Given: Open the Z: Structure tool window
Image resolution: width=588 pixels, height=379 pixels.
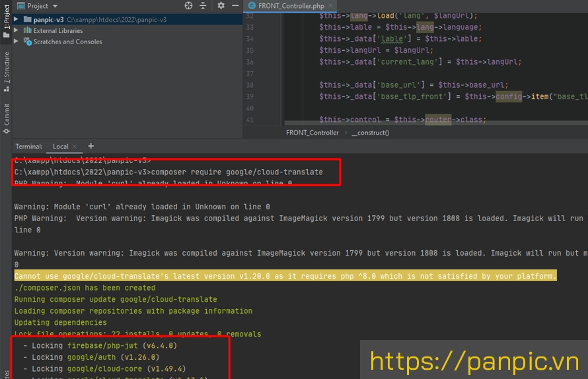Looking at the screenshot, I should (x=6, y=71).
